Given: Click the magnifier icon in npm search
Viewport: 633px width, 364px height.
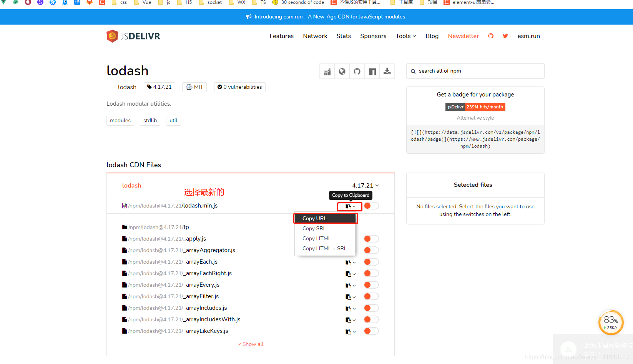Looking at the screenshot, I should [x=413, y=71].
